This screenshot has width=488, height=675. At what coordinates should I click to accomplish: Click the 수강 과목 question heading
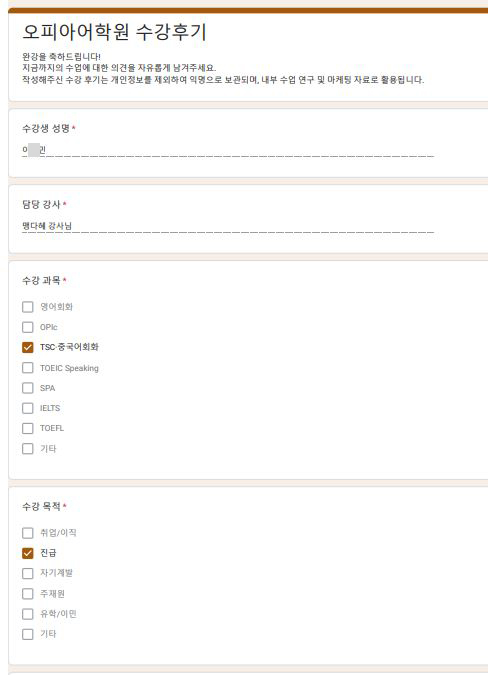coord(41,281)
